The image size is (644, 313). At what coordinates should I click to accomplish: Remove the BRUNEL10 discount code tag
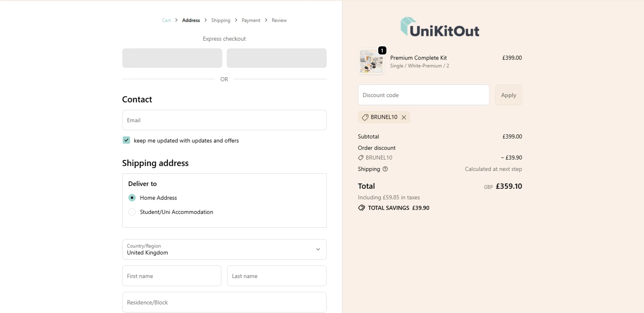[x=404, y=117]
